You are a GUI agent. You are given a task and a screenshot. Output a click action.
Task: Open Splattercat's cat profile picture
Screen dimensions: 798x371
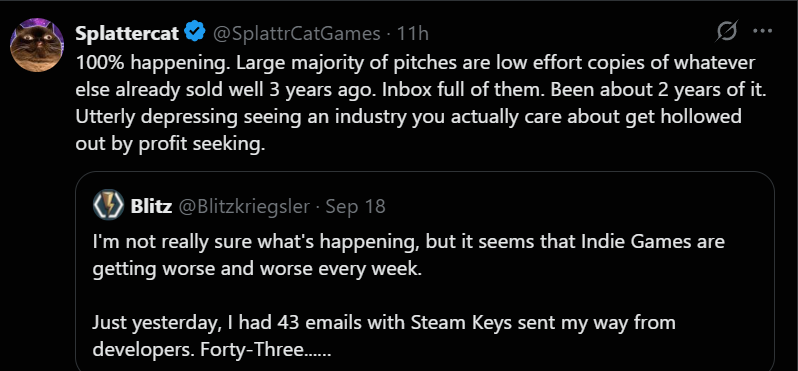[37, 45]
